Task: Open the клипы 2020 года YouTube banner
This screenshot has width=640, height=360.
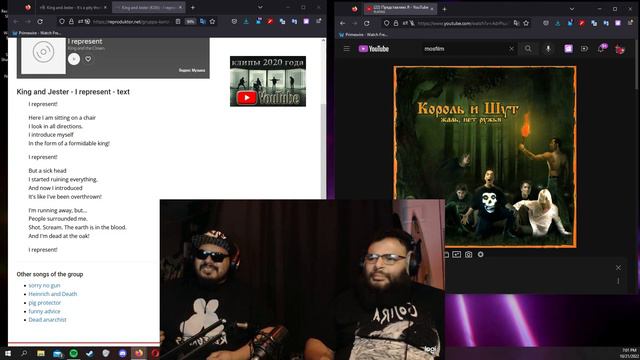Action: [x=268, y=81]
